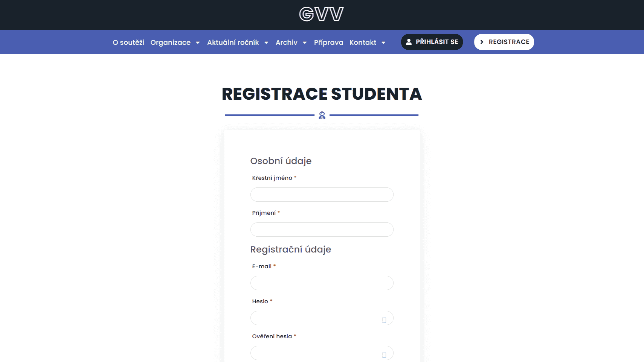644x362 pixels.
Task: Click inside the Heslo password field
Action: coord(314,318)
